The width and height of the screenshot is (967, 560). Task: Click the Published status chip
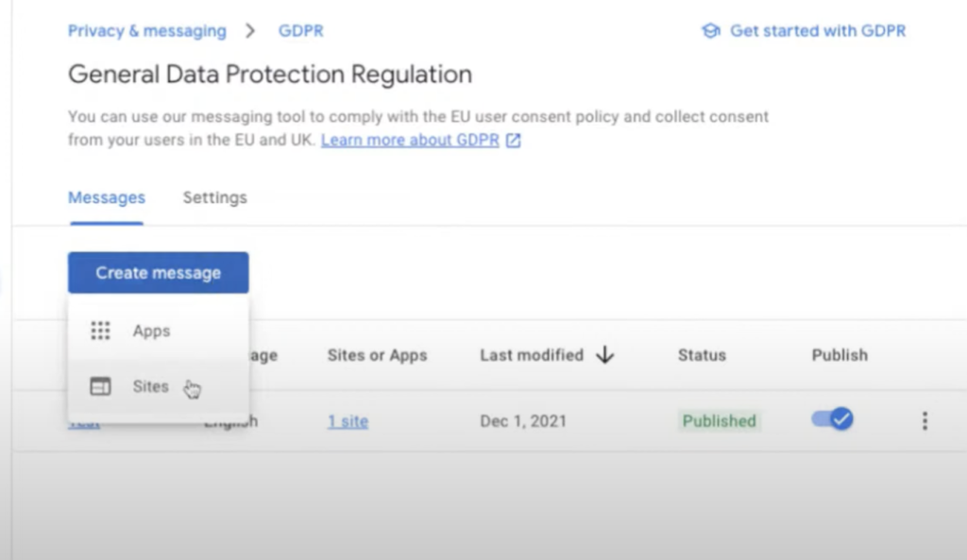719,421
